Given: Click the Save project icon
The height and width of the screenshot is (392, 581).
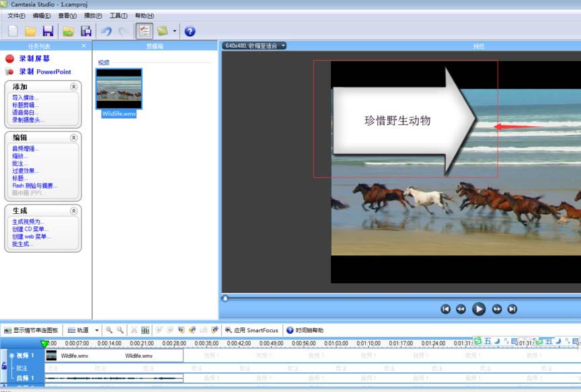Looking at the screenshot, I should pyautogui.click(x=48, y=30).
